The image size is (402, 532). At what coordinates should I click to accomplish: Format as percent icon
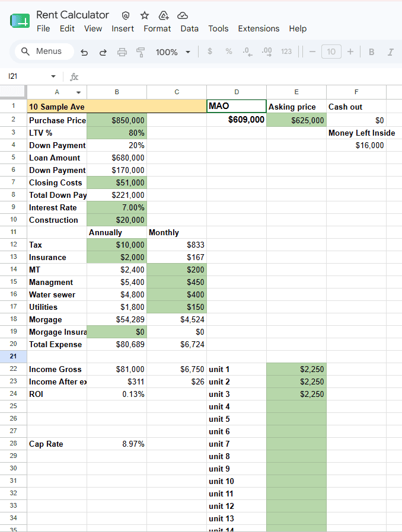(x=229, y=51)
